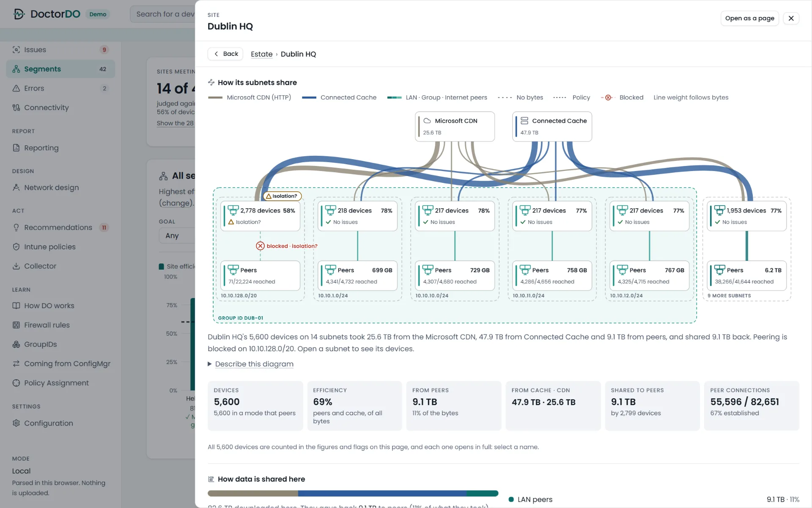
Task: Click GROUP ID DUB-01 label
Action: pos(240,318)
